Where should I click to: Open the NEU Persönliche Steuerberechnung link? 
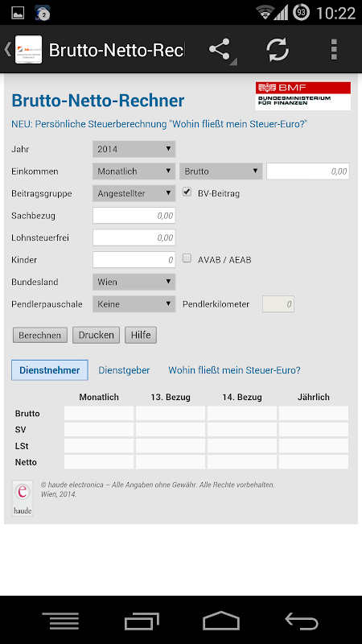(x=159, y=124)
